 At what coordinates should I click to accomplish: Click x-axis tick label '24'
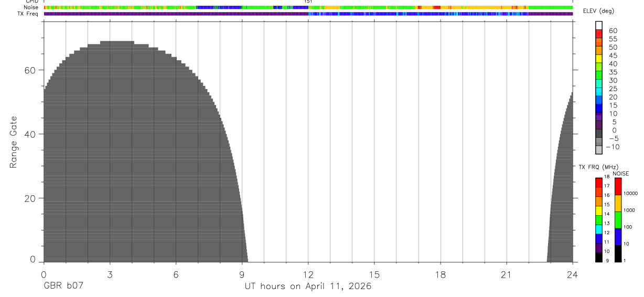click(x=573, y=274)
